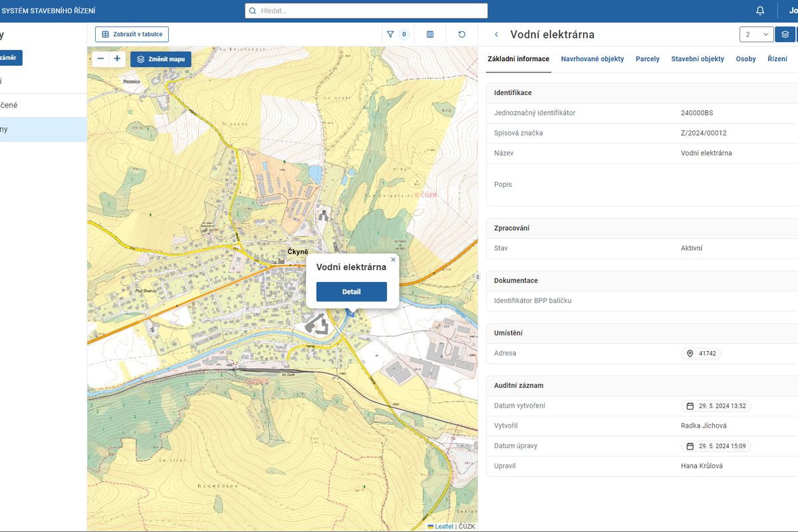Screen dimensions: 798x532
Task: Go to the Osoby tab
Action: click(x=745, y=59)
